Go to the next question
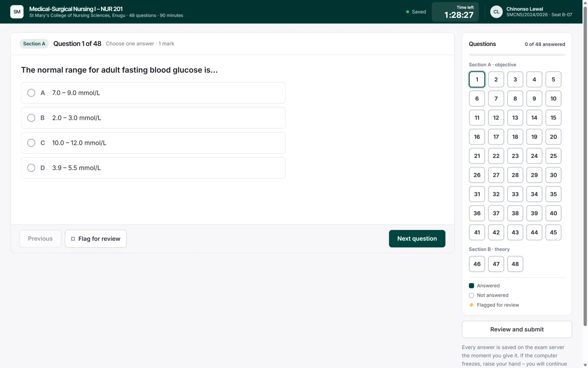The height and width of the screenshot is (368, 588). [x=417, y=239]
